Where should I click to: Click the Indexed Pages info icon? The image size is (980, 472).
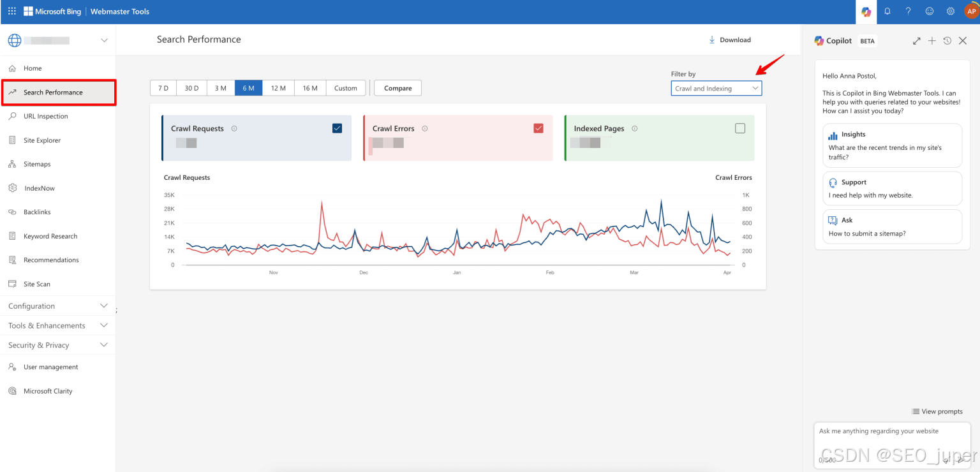pyautogui.click(x=634, y=128)
